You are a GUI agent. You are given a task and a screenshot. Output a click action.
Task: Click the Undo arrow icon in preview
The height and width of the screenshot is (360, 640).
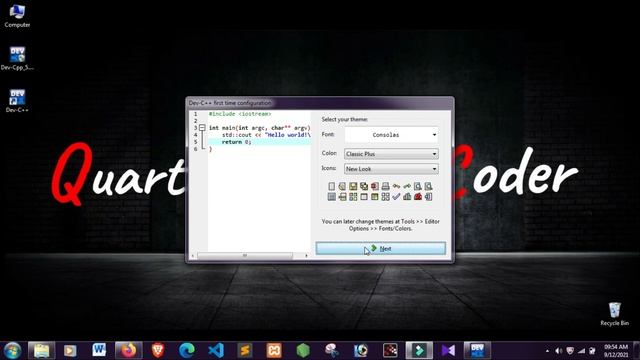click(x=396, y=186)
